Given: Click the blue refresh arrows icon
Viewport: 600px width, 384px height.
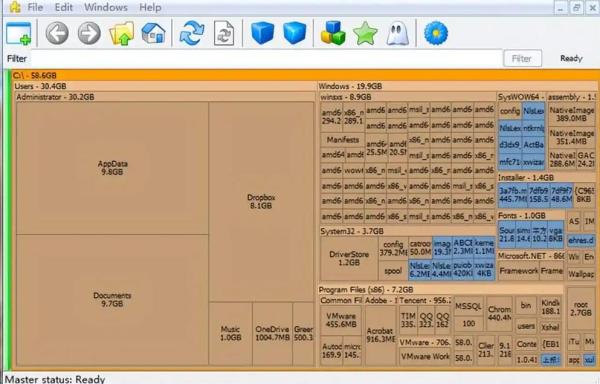Looking at the screenshot, I should 192,33.
